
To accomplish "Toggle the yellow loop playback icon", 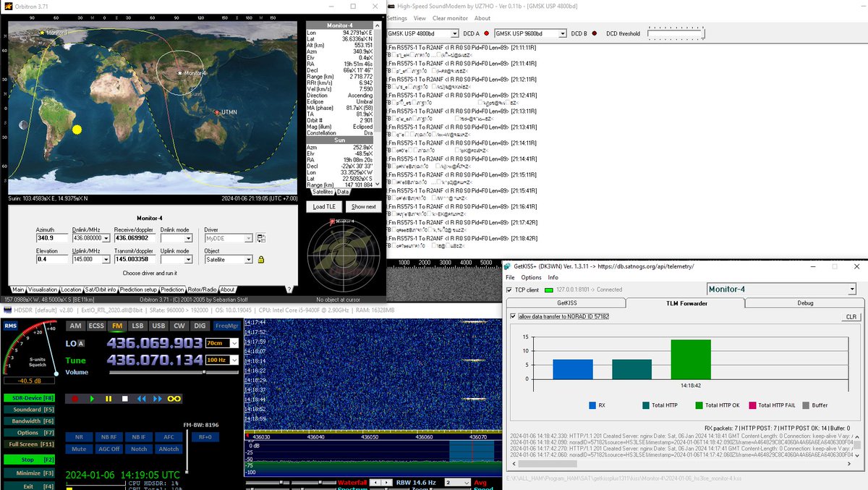I will click(174, 398).
